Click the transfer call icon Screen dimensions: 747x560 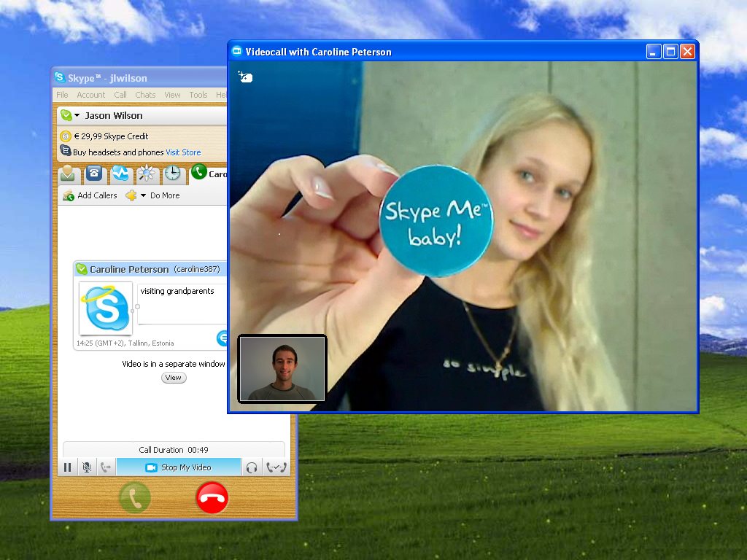point(106,467)
